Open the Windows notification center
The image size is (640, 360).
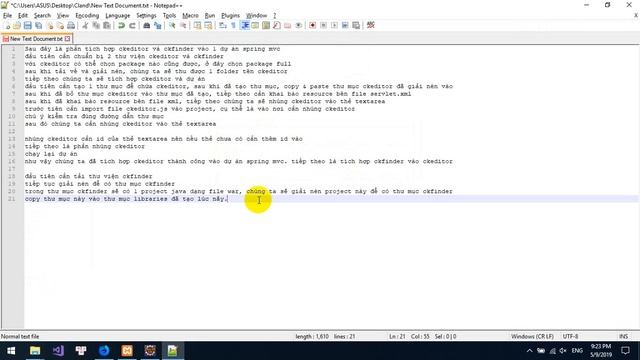point(625,351)
